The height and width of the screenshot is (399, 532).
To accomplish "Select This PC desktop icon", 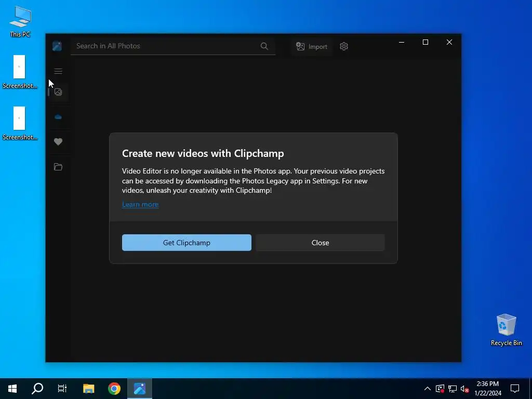I will coord(20,21).
